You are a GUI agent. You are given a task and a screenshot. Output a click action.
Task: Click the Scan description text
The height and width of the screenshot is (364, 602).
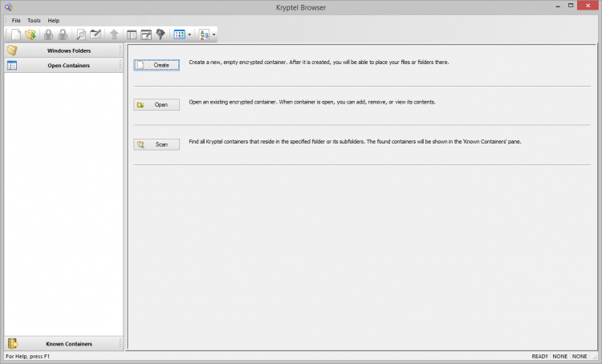pyautogui.click(x=355, y=142)
